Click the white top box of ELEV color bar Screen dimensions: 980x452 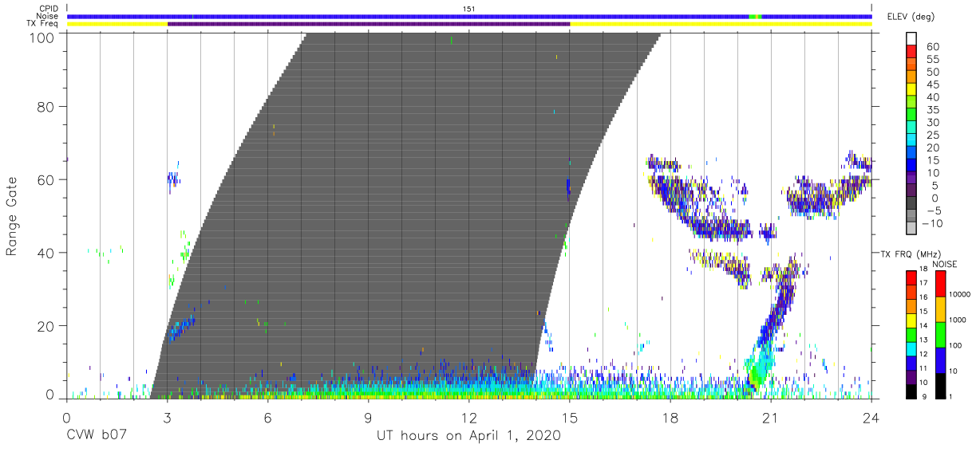(911, 38)
